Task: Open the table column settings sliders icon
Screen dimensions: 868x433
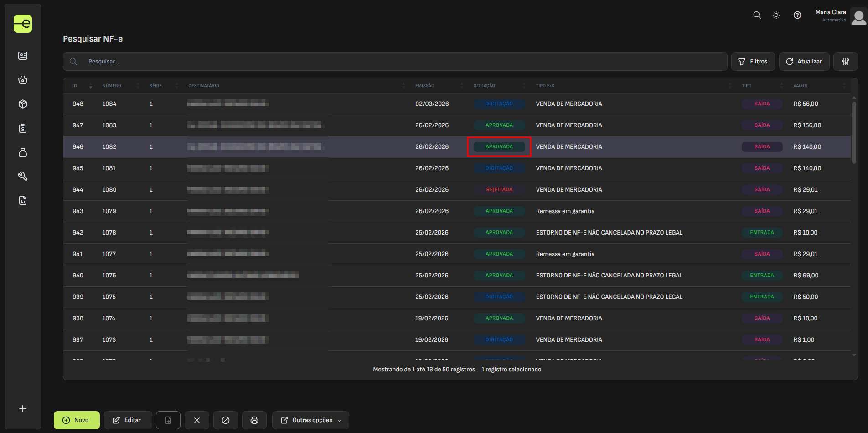Action: point(845,62)
